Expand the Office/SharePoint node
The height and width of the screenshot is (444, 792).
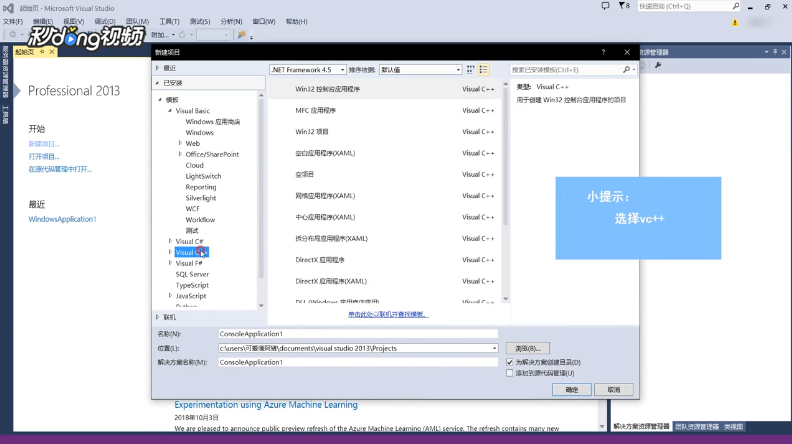click(x=180, y=154)
